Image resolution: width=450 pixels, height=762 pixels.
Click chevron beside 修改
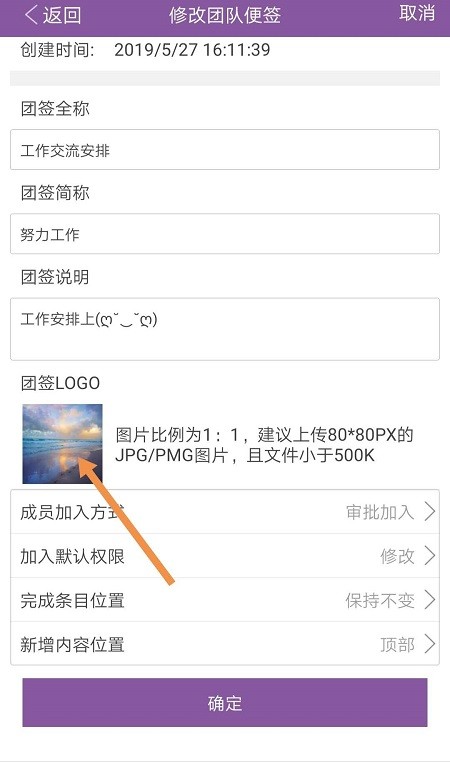[430, 556]
